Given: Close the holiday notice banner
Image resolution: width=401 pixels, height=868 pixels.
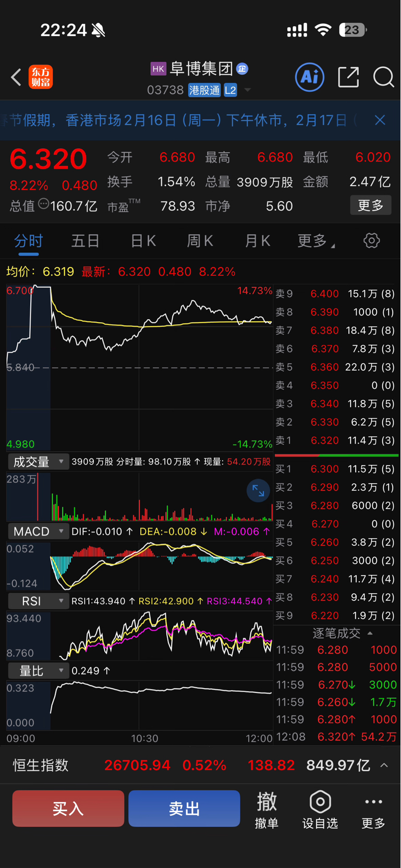Looking at the screenshot, I should 380,120.
